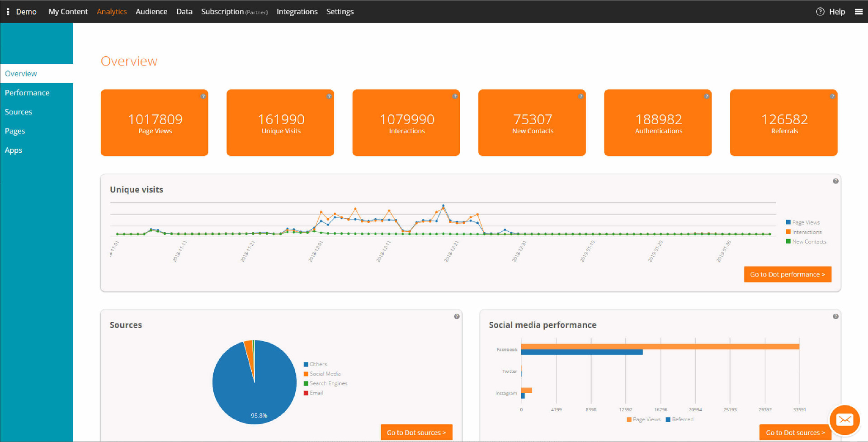Click the help icon on the Page Views card
The width and height of the screenshot is (868, 442).
[203, 96]
